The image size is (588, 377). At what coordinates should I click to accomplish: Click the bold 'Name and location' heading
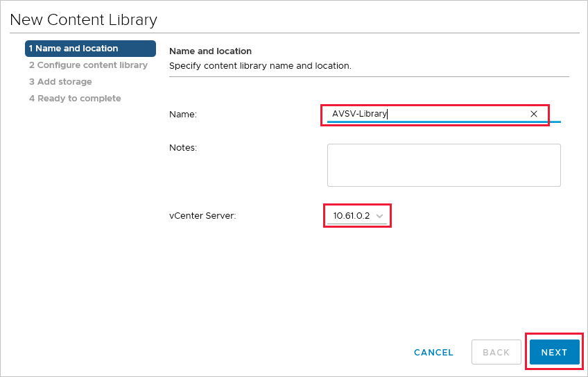210,51
